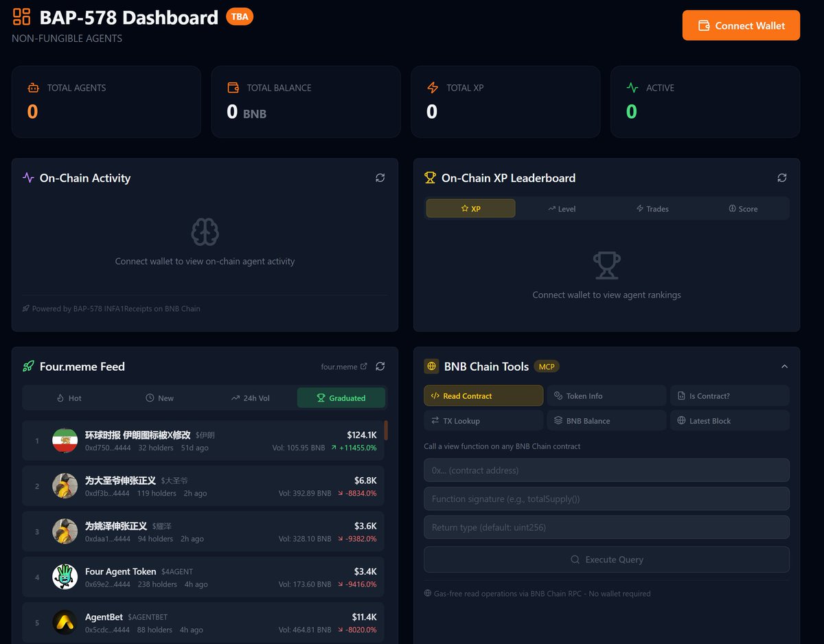The height and width of the screenshot is (644, 824).
Task: Toggle the Graduated filter in Four.meme Feed
Action: coord(341,398)
